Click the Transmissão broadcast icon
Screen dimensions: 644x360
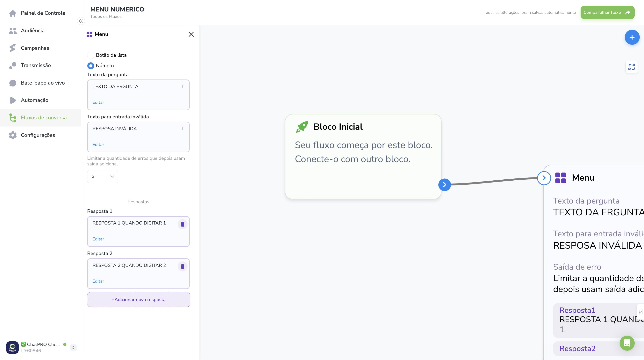(x=12, y=66)
